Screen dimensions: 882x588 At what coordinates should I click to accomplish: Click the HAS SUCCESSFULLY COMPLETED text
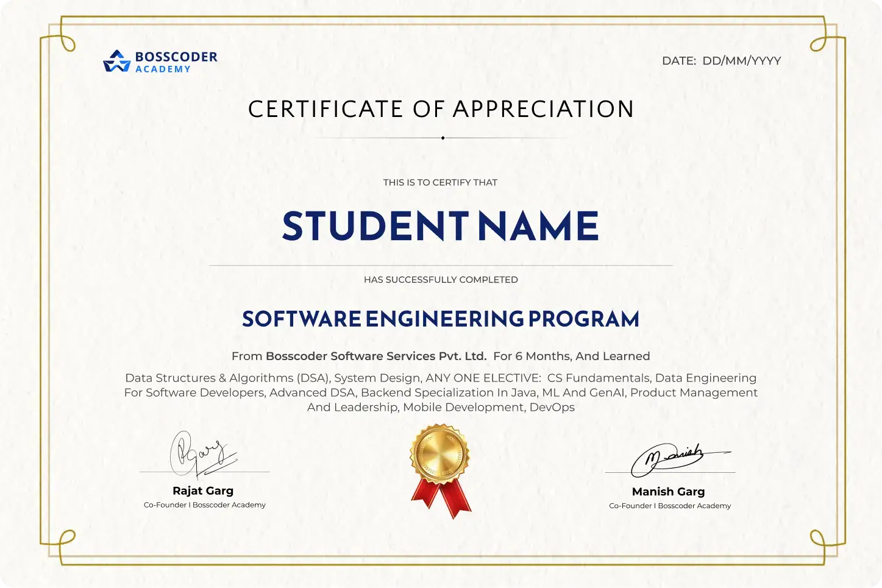coord(440,280)
